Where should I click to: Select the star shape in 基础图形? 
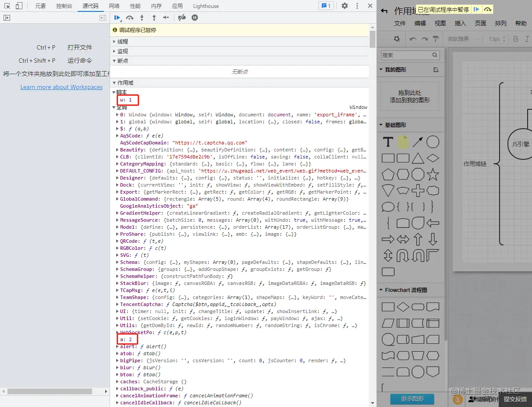click(433, 174)
